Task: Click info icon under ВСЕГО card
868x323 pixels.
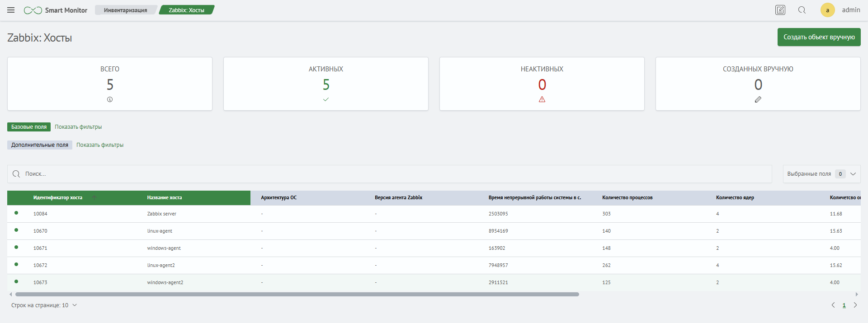Action: point(110,99)
